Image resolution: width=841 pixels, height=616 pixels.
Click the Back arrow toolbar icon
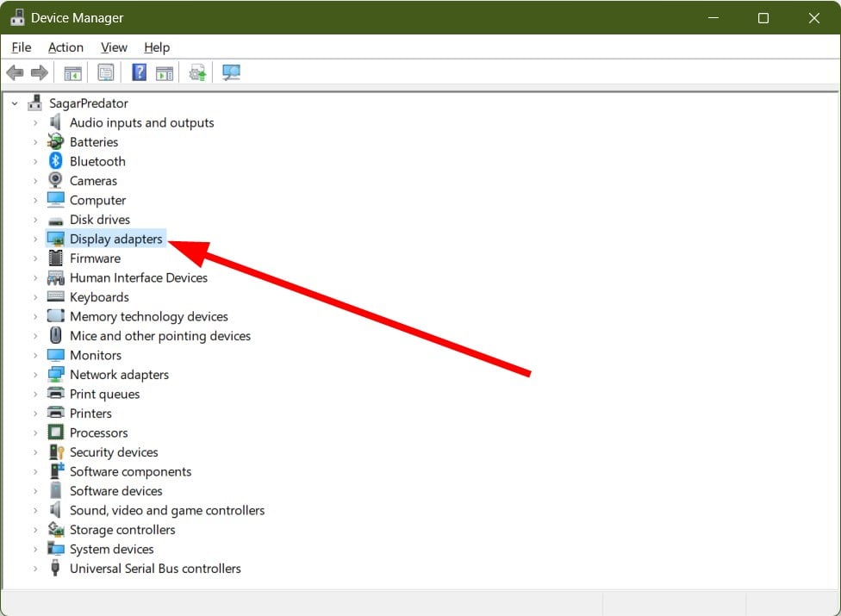tap(15, 72)
